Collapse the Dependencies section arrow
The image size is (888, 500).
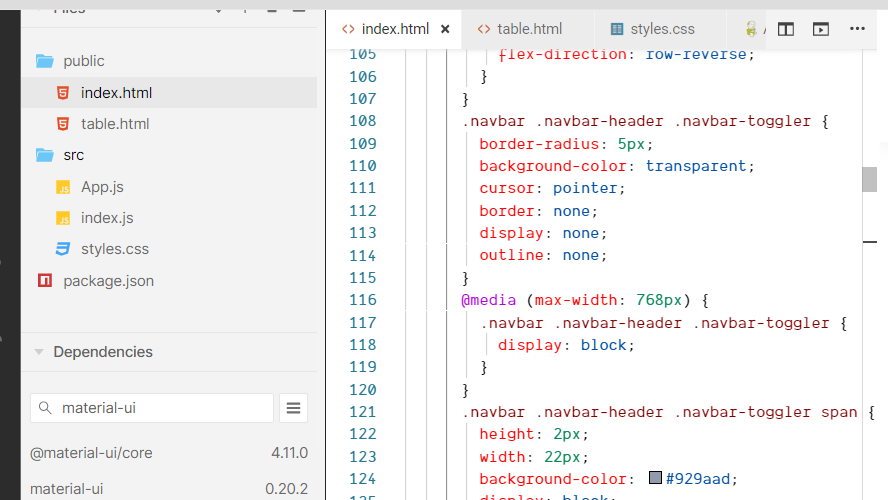39,352
